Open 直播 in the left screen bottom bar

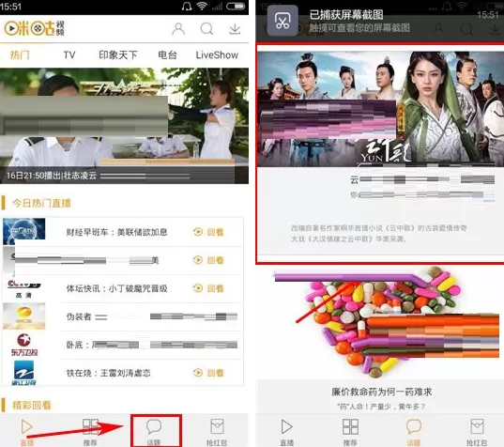[27, 432]
